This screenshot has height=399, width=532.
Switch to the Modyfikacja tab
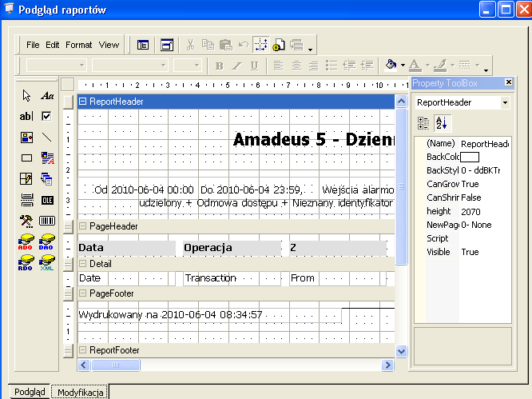[x=80, y=393]
